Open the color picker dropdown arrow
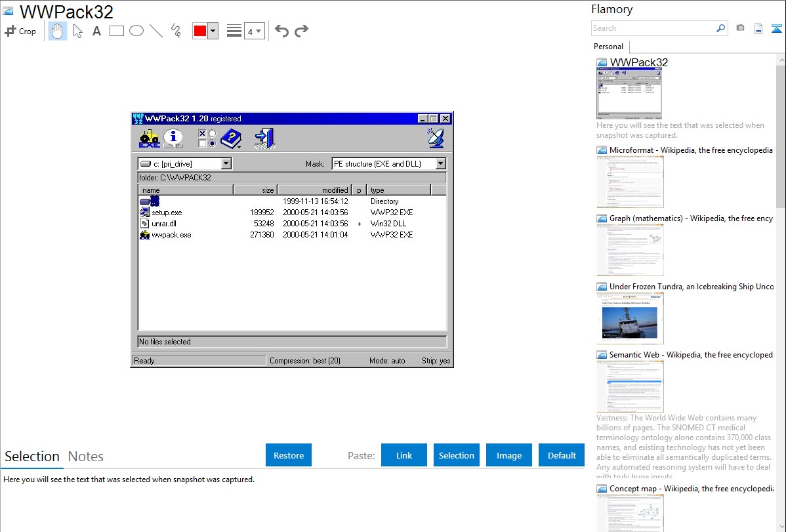786x532 pixels. (213, 31)
